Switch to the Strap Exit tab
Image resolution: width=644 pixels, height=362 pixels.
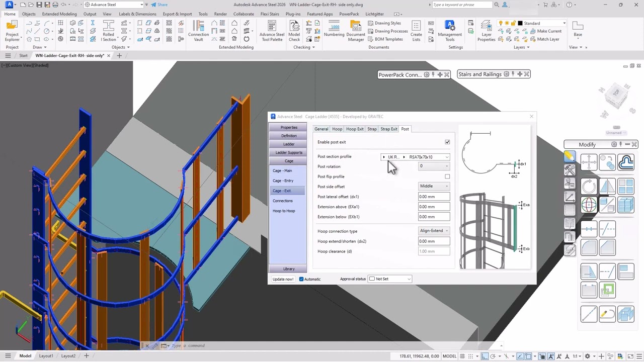point(389,129)
